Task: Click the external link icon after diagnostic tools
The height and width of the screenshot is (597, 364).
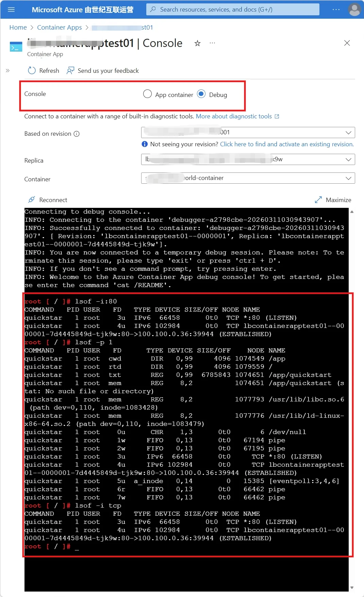Action: coord(277,116)
